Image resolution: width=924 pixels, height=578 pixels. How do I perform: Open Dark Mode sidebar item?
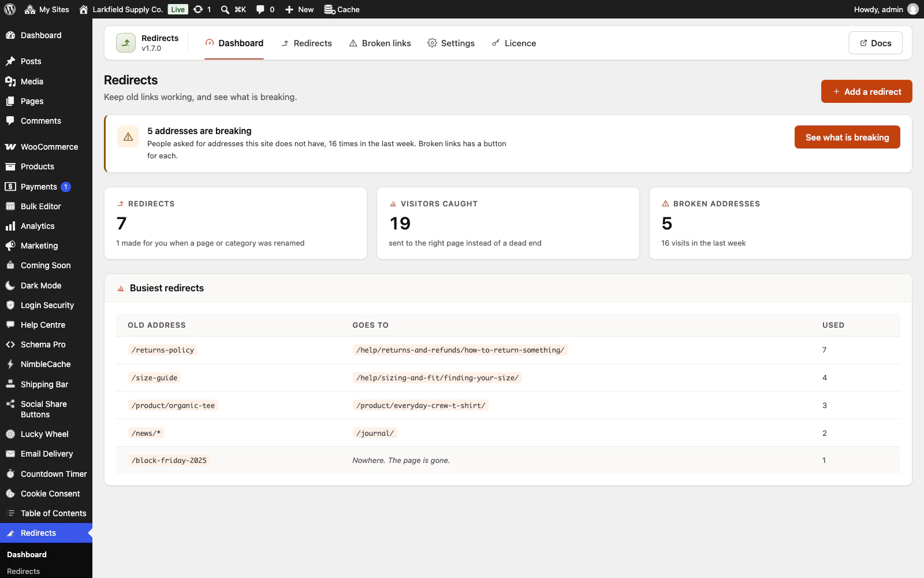pyautogui.click(x=46, y=286)
